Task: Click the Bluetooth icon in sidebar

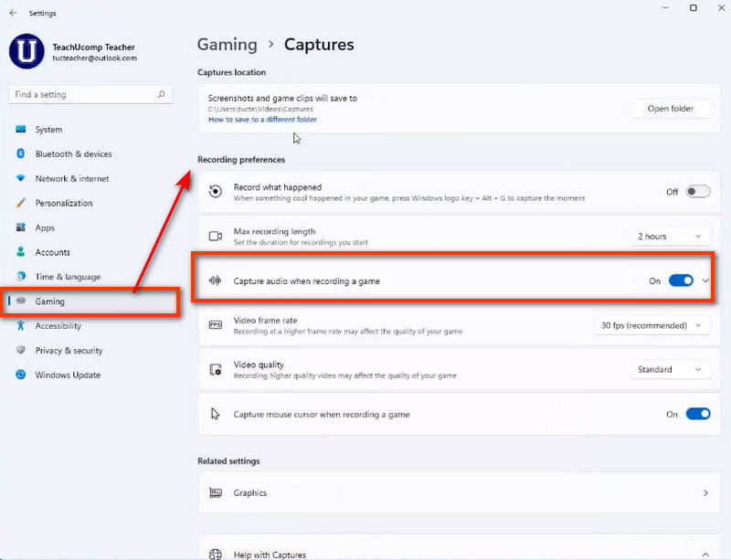Action: (20, 153)
